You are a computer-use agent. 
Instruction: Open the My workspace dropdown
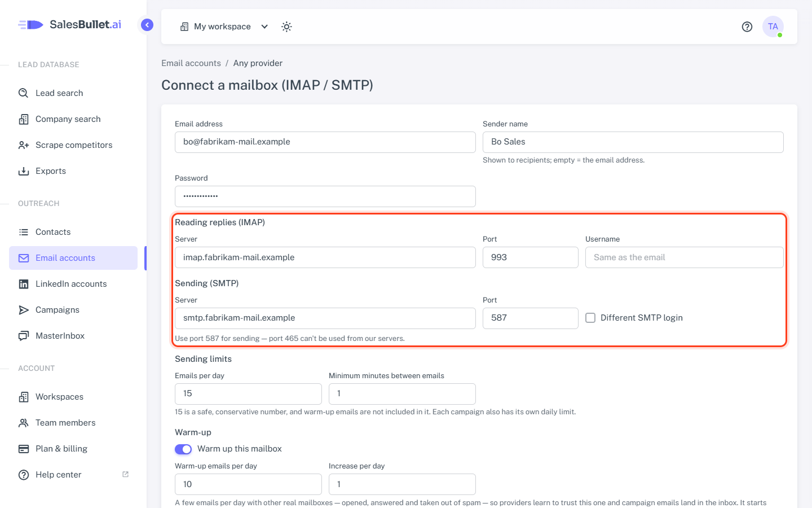click(224, 27)
